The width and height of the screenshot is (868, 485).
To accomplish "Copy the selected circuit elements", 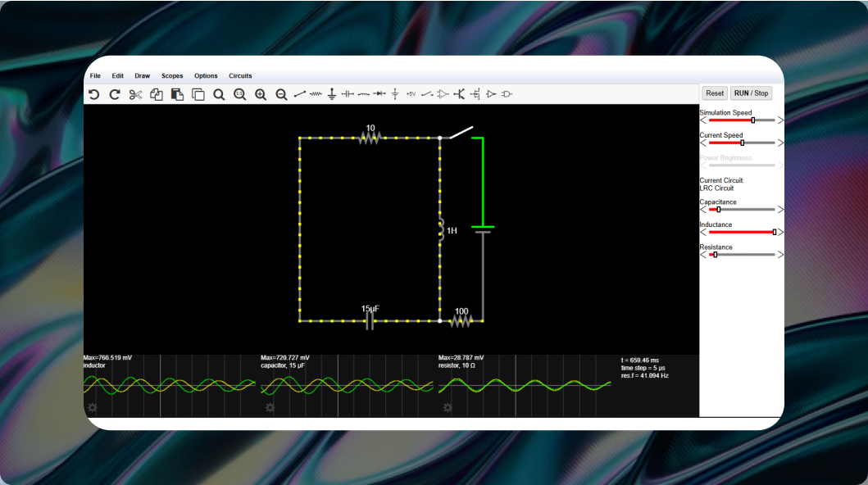I will [x=156, y=94].
